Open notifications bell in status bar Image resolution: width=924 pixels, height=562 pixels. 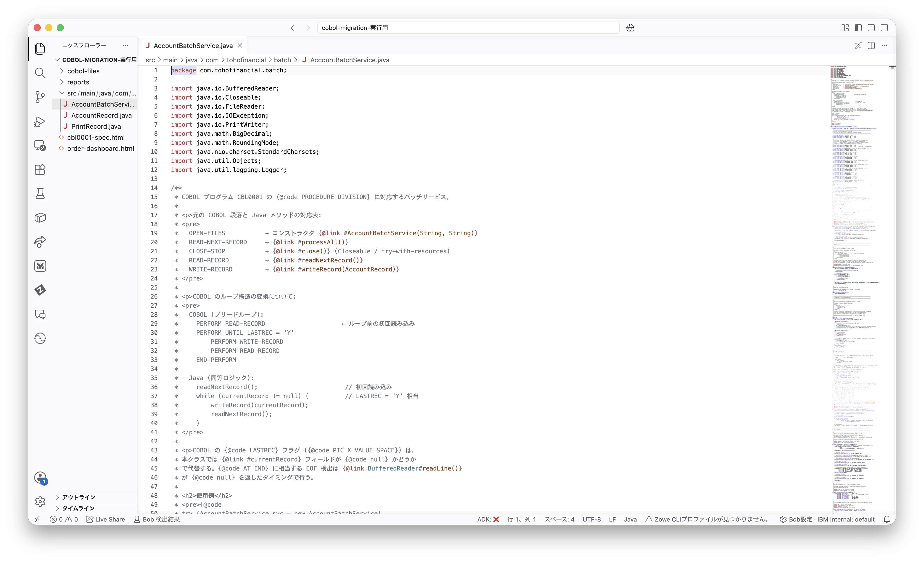pos(887,519)
